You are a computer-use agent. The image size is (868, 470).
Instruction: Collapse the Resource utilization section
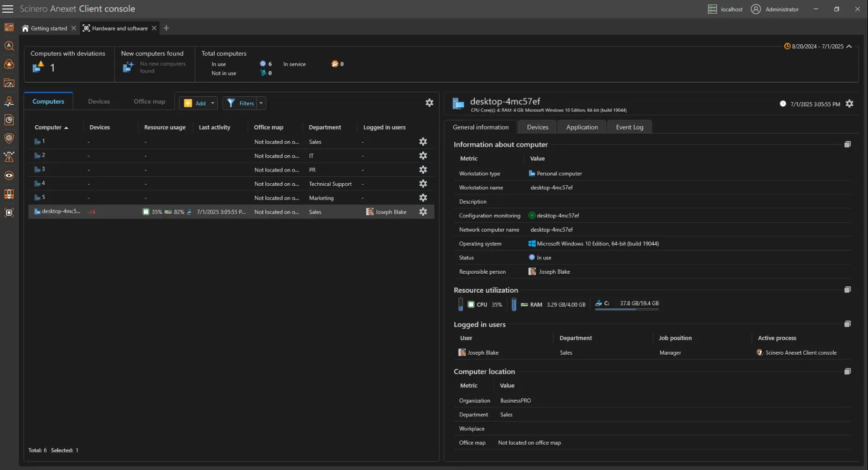[847, 289]
